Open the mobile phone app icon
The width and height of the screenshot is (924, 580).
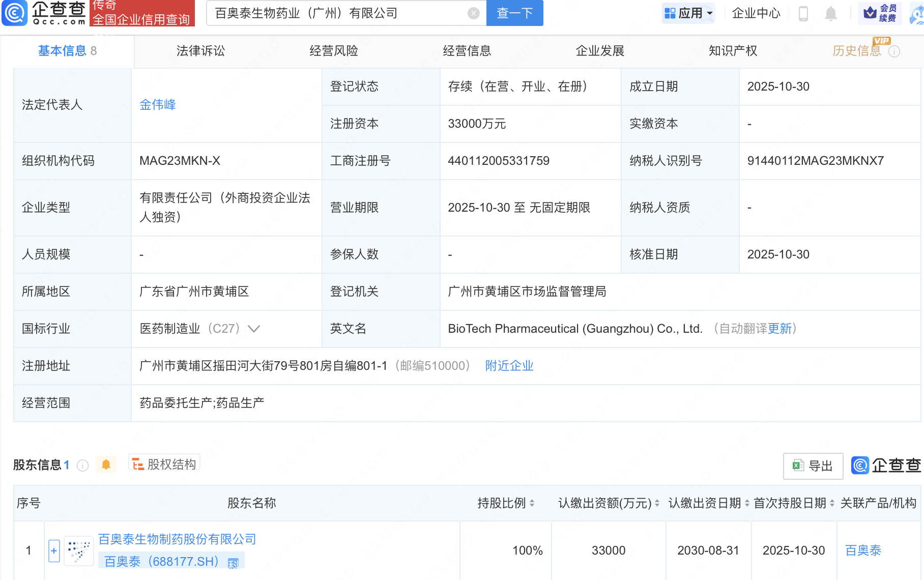[x=803, y=14]
